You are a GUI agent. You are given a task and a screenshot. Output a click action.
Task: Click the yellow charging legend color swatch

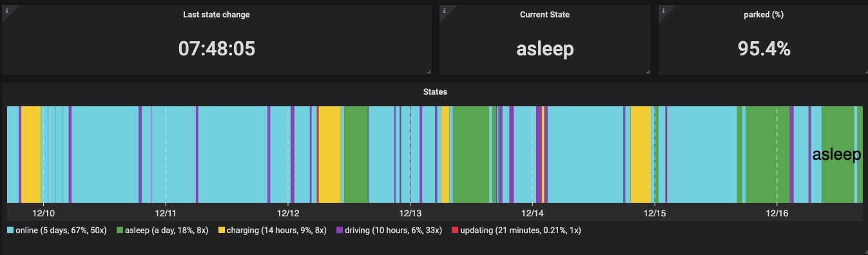coord(222,230)
